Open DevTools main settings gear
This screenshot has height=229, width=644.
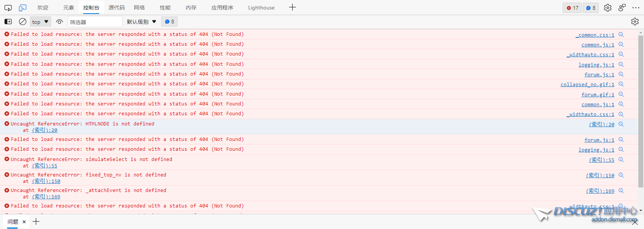tap(607, 8)
